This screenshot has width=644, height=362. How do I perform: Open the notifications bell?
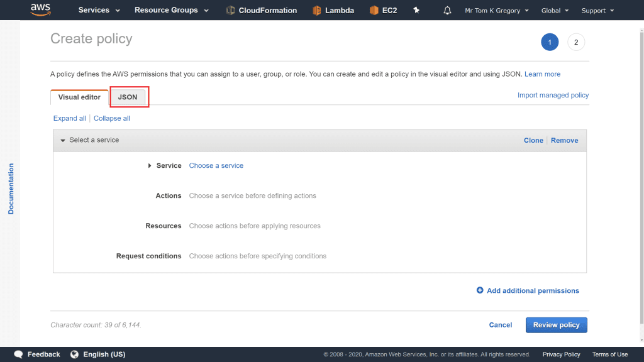(x=447, y=11)
